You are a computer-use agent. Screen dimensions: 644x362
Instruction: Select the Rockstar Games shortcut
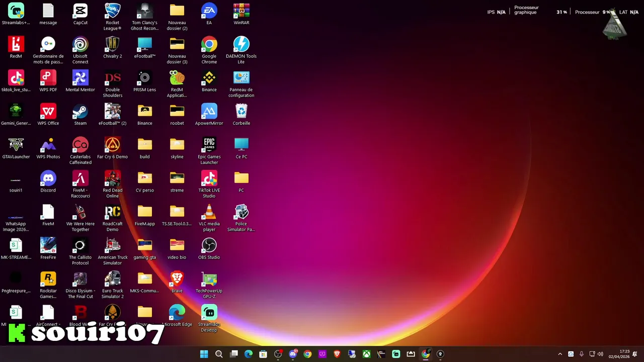tap(48, 285)
